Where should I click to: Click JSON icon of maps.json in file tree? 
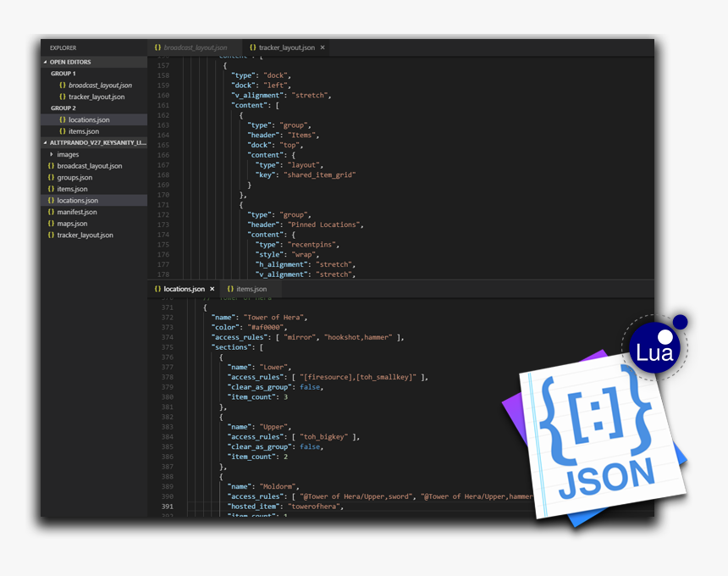point(51,224)
